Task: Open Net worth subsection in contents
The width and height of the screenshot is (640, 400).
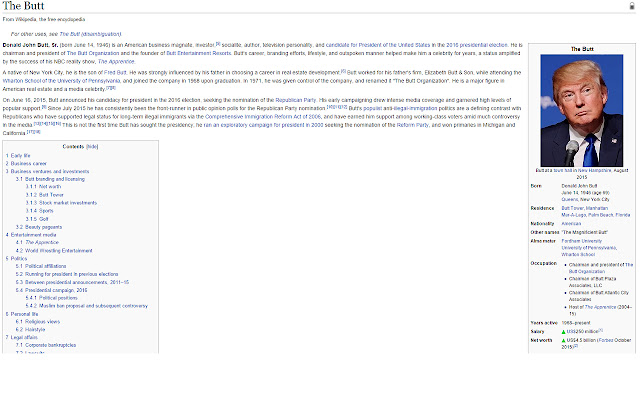Action: (49, 187)
